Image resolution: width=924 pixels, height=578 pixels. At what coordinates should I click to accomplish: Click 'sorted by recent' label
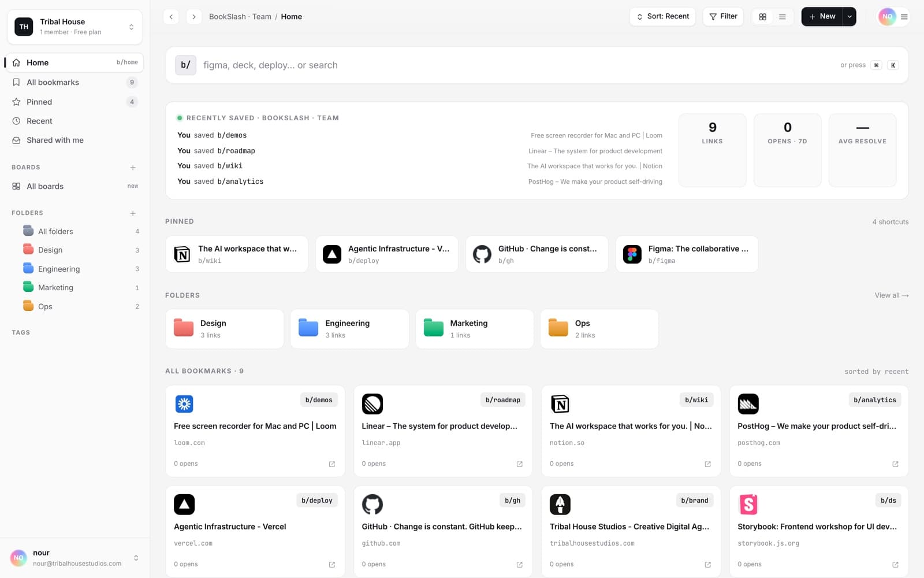877,372
